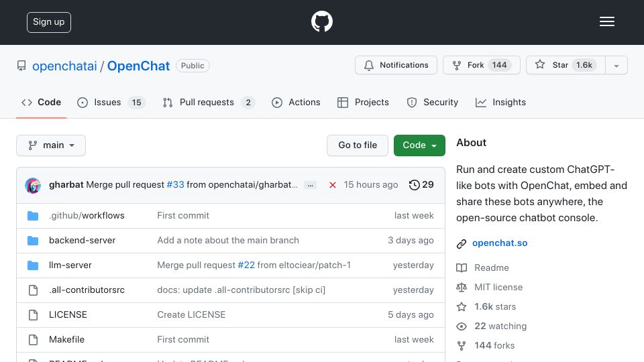Screen dimensions: 644x362
Task: Star the repository with the Star button
Action: pos(566,65)
